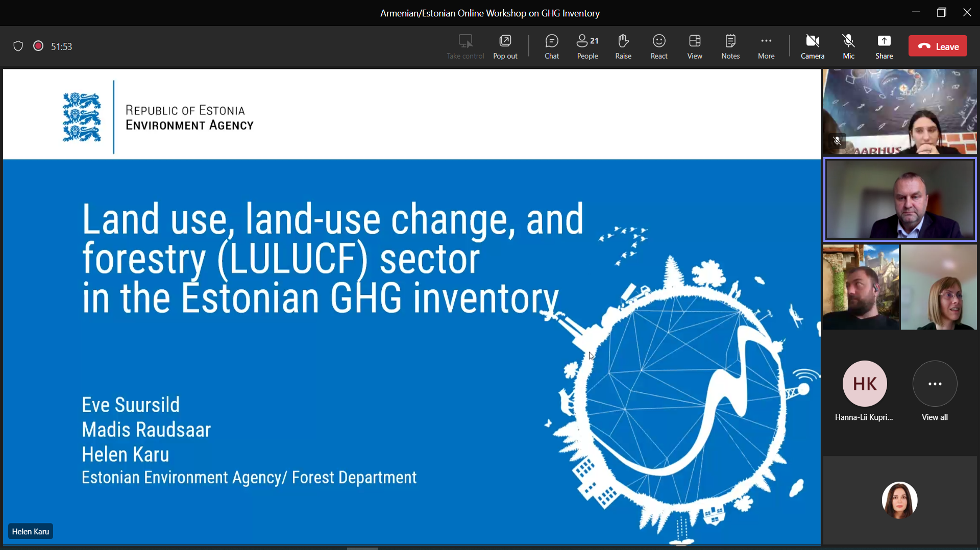Image resolution: width=980 pixels, height=550 pixels.
Task: Turn on the Camera
Action: click(x=812, y=46)
